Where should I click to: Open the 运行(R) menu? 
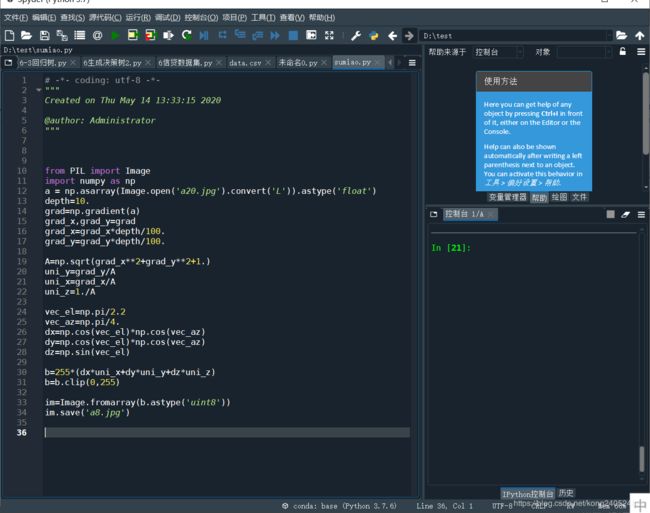coord(138,18)
